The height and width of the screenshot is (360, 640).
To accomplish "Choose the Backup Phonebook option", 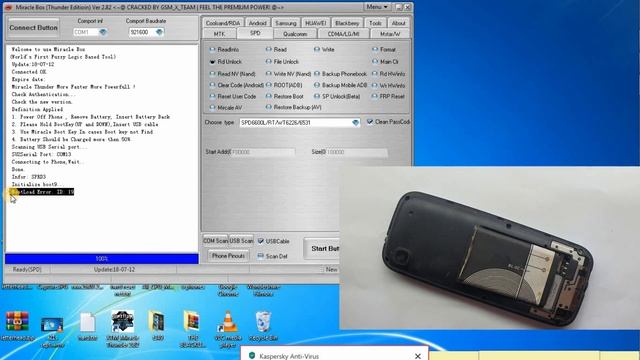I will click(340, 74).
